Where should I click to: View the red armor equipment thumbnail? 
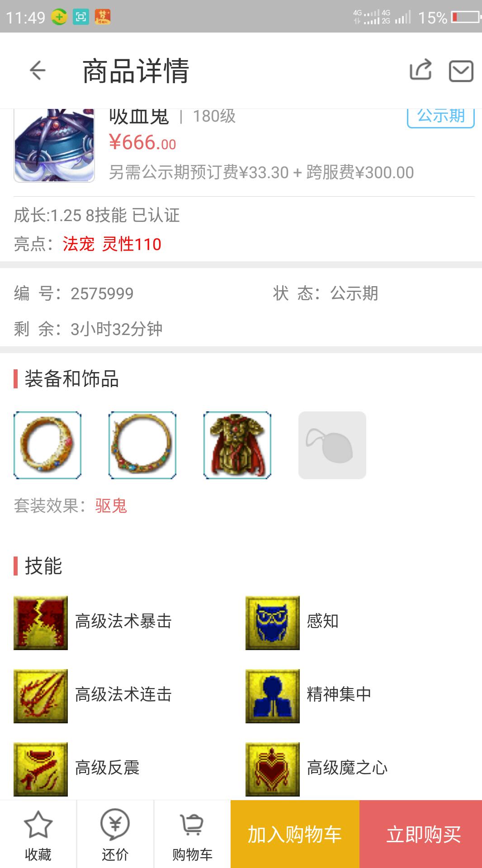237,445
